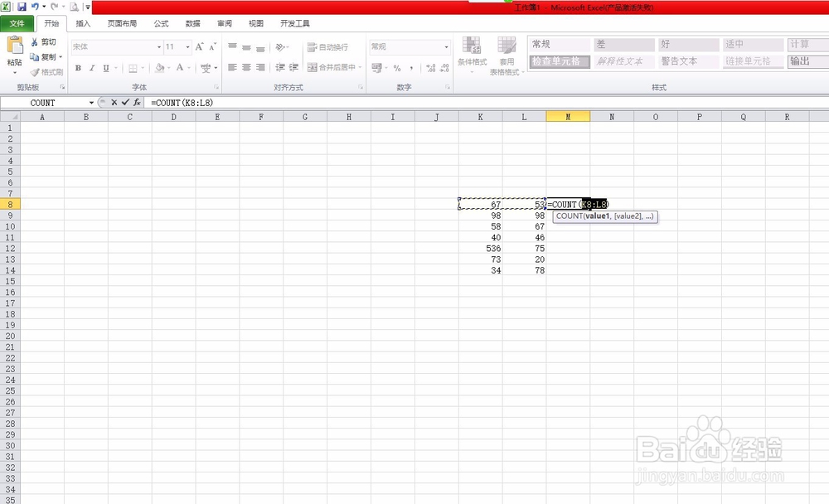Toggle bold formatting

(x=77, y=68)
